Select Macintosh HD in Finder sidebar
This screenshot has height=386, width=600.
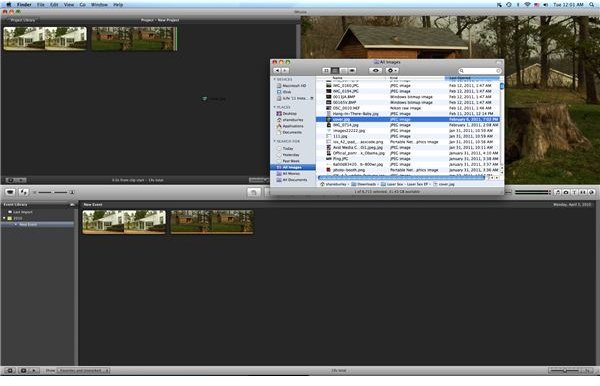pos(292,86)
